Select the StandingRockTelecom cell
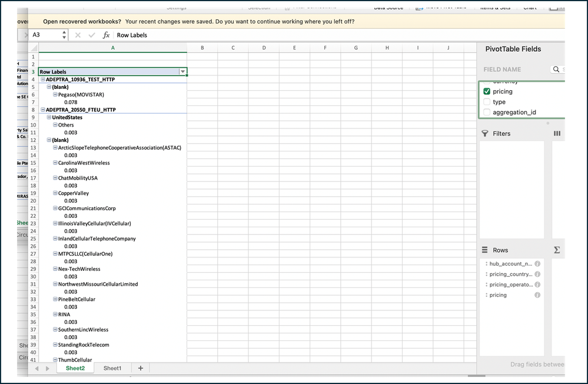The width and height of the screenshot is (588, 384). (112, 345)
